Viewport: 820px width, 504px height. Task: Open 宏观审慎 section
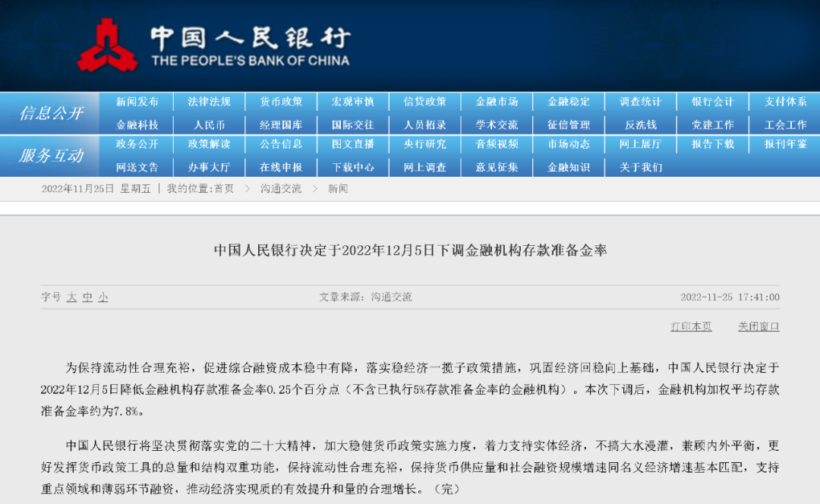(x=353, y=102)
